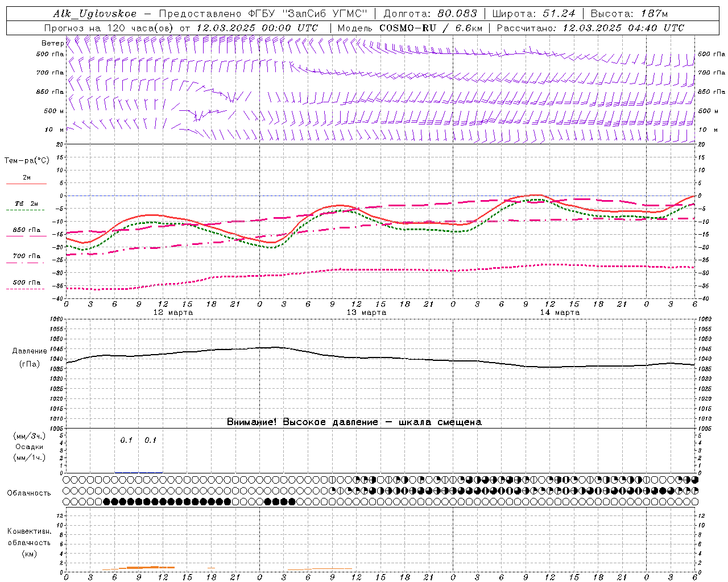Click the (мм/3ч.) precipitation unit label
728x582 pixels.
[x=30, y=436]
